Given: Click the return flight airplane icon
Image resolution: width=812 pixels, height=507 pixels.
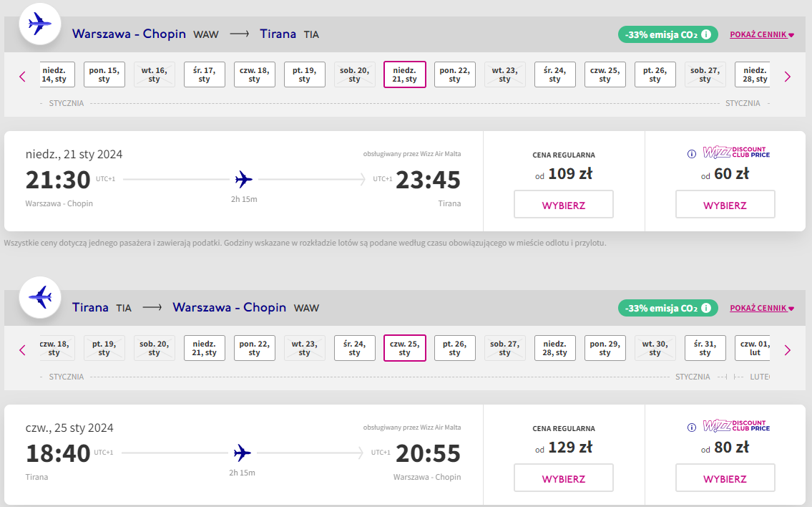Looking at the screenshot, I should tap(40, 298).
